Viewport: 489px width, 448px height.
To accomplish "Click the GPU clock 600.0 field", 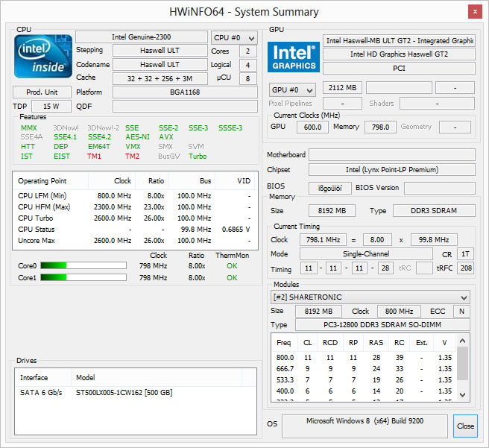I will tap(312, 127).
